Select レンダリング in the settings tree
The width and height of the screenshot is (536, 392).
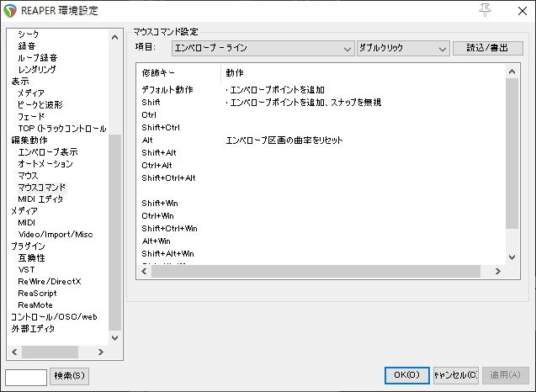point(37,69)
